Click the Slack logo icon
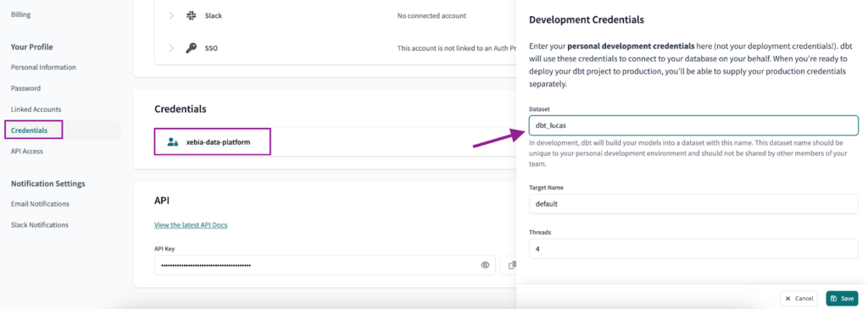Screen dimensions: 868x309 [191, 15]
